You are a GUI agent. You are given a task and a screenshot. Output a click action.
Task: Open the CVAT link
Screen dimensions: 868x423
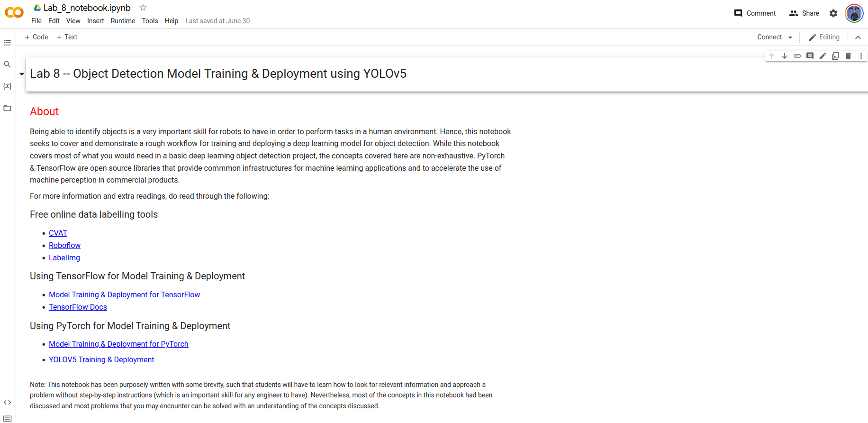[x=58, y=233]
